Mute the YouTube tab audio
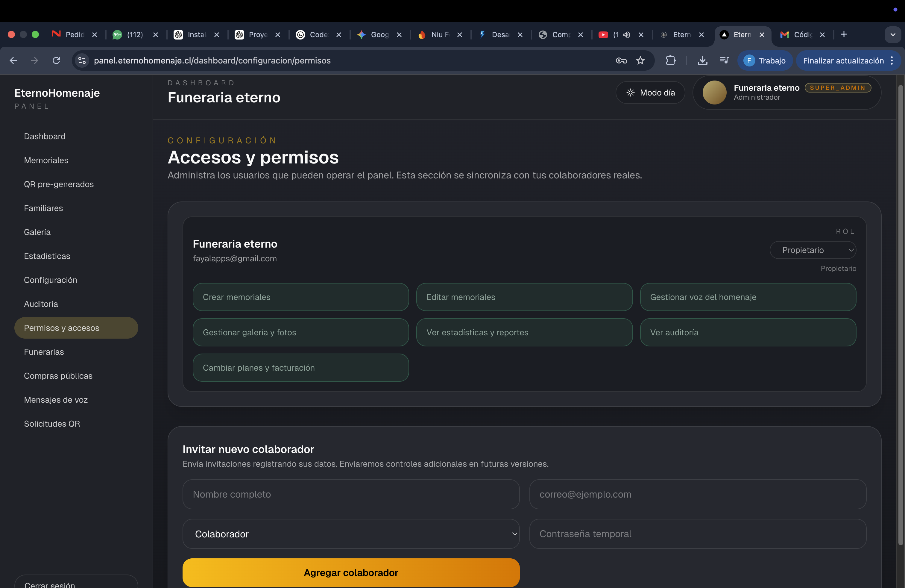The height and width of the screenshot is (588, 905). pos(627,35)
